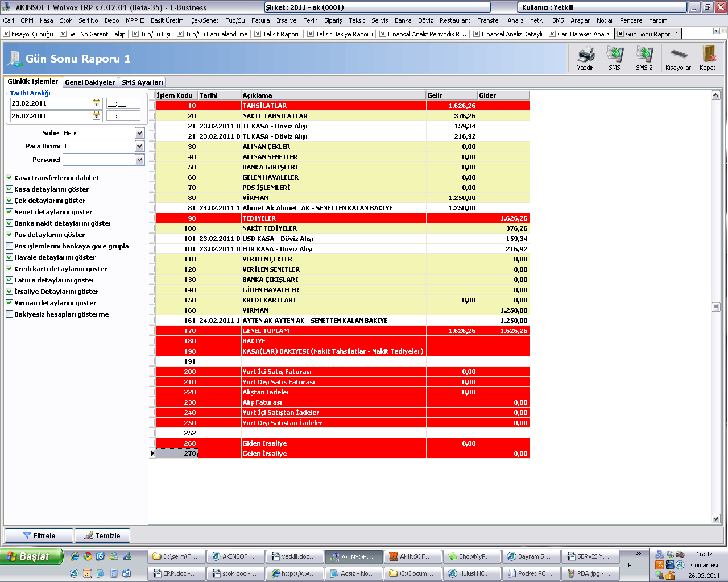Viewport: 728px width, 582px height.
Task: Sort by Açıklama column header
Action: (334, 95)
